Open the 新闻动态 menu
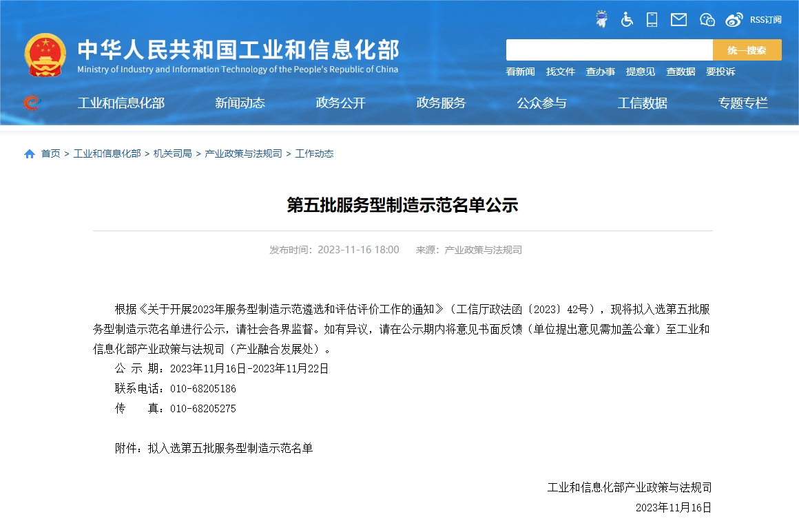This screenshot has width=799, height=532. [x=240, y=103]
